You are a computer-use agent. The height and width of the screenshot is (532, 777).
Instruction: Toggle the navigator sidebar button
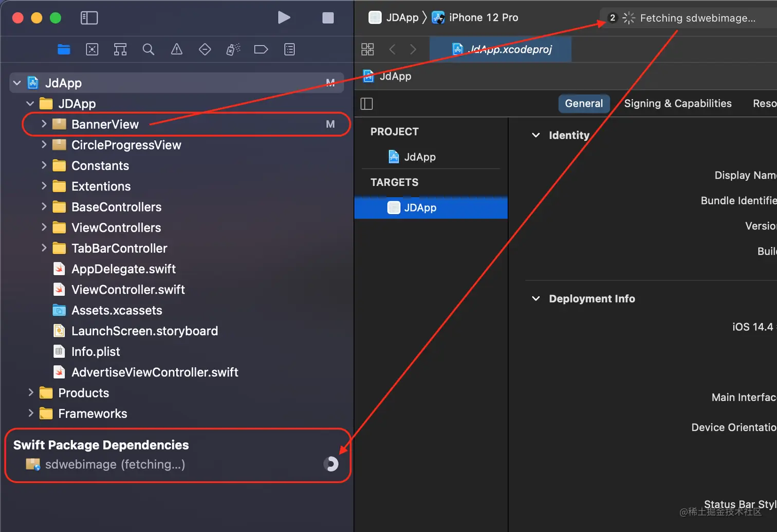point(89,18)
